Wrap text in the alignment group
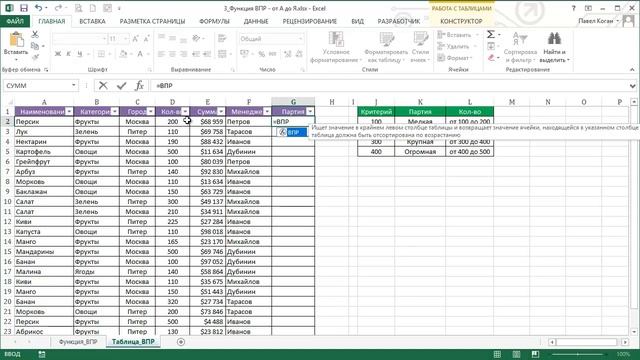Viewport: 640px width, 360px height. pyautogui.click(x=222, y=39)
